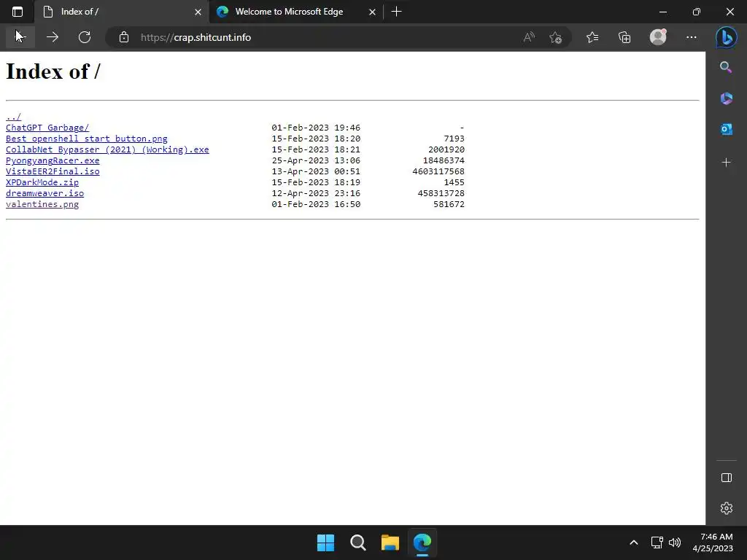Screen dimensions: 747x560
Task: Open the Outlook sidebar icon
Action: click(x=726, y=129)
